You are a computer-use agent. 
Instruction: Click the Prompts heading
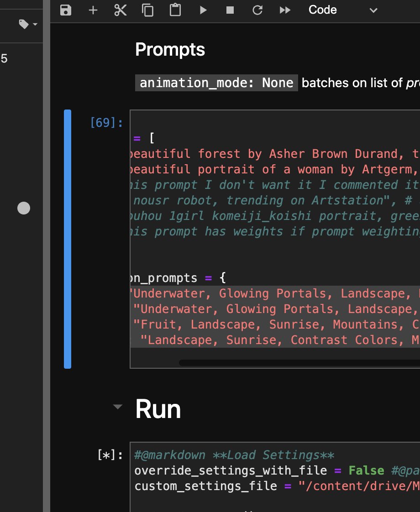[x=170, y=50]
